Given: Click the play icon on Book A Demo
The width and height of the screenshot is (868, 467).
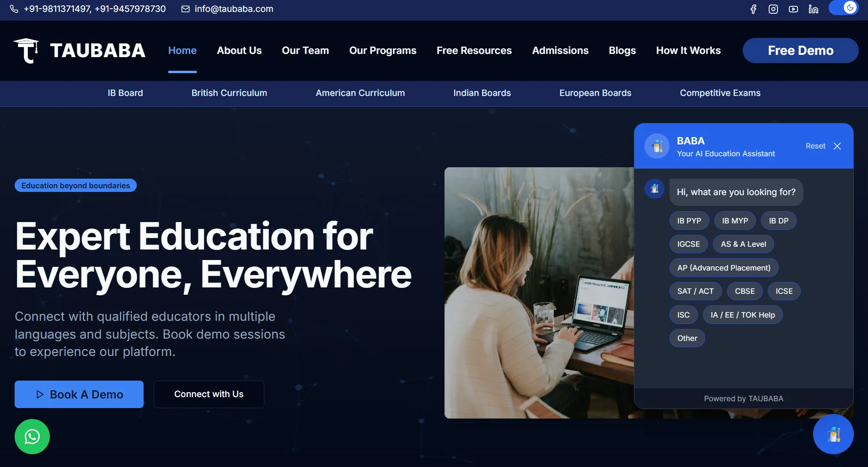Looking at the screenshot, I should click(x=40, y=394).
